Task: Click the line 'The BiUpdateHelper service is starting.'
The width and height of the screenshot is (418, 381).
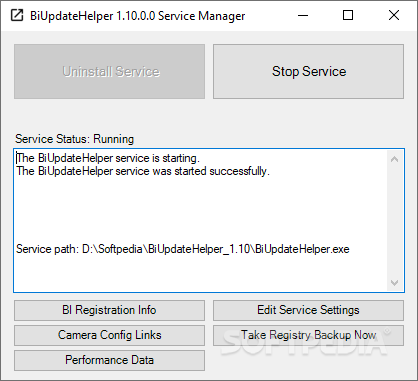Action: point(108,158)
